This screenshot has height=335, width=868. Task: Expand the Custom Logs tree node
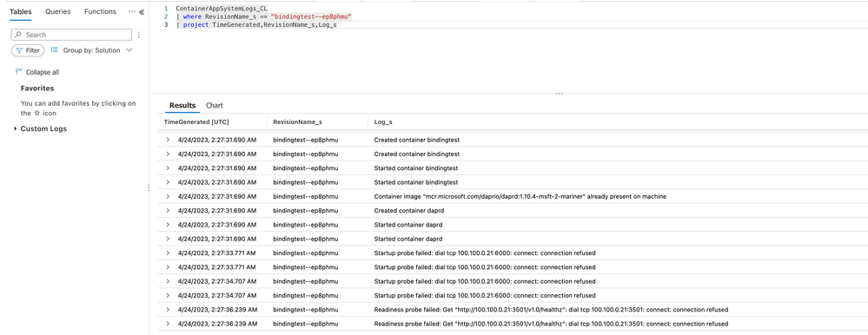16,128
